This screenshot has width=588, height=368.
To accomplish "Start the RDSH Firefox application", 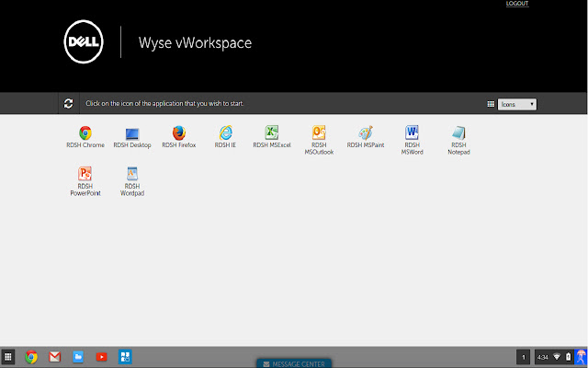I will pyautogui.click(x=179, y=132).
